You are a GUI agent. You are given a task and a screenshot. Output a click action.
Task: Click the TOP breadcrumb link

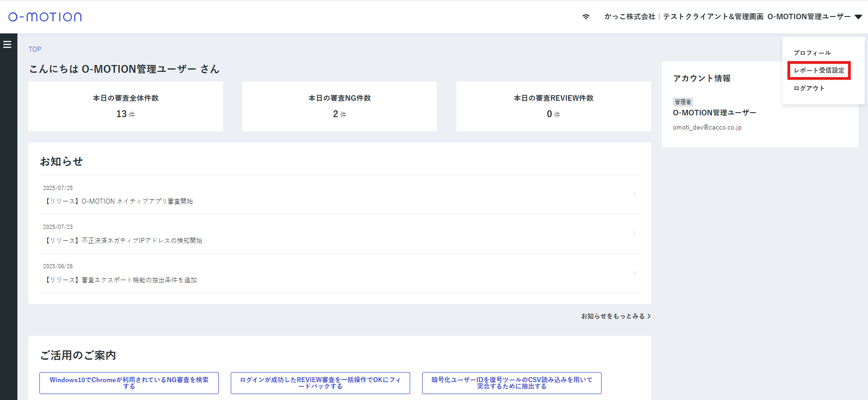[x=35, y=49]
